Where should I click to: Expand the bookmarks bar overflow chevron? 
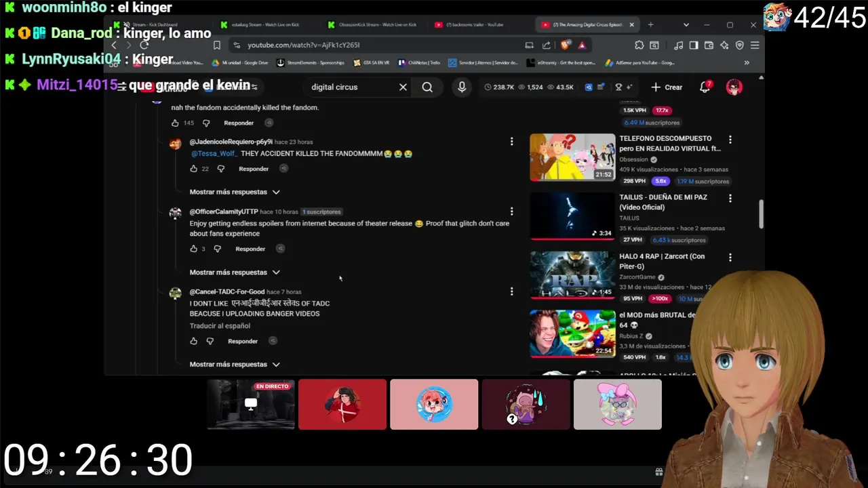pyautogui.click(x=747, y=63)
